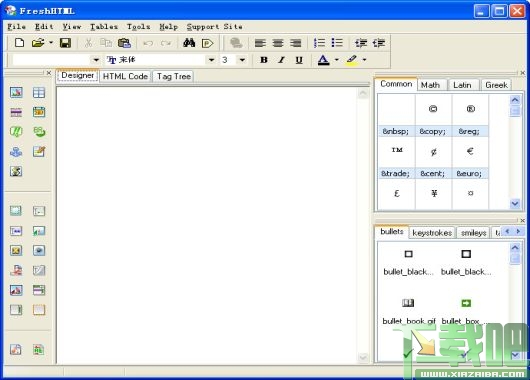Open Find with the binoculars icon
The image size is (530, 380).
[x=189, y=43]
